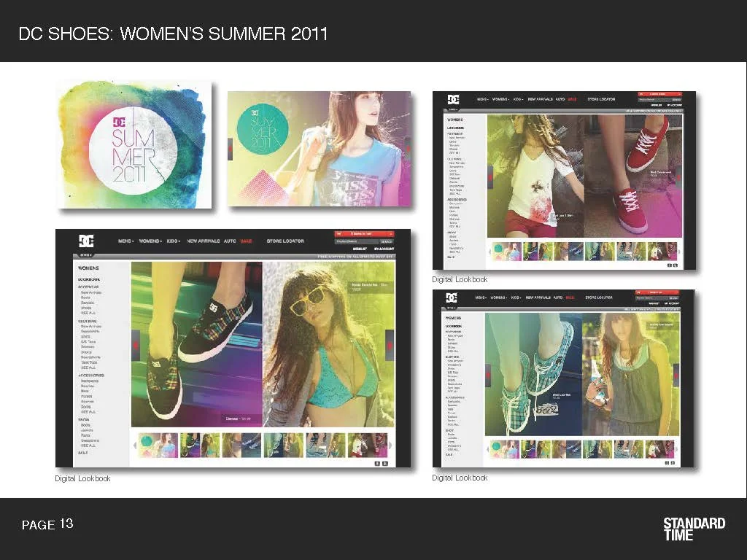Click the left arrow beside the thumbnail strip
747x560 pixels.
click(x=135, y=445)
